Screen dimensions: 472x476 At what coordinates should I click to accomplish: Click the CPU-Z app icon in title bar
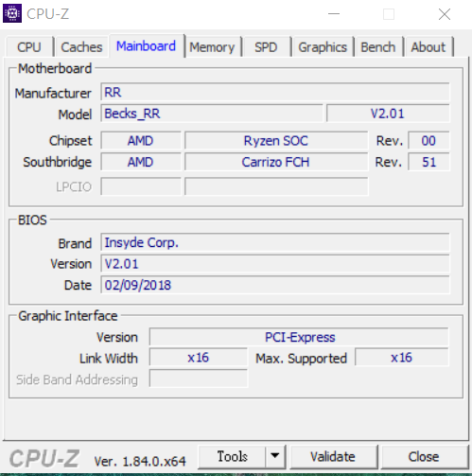coord(12,13)
